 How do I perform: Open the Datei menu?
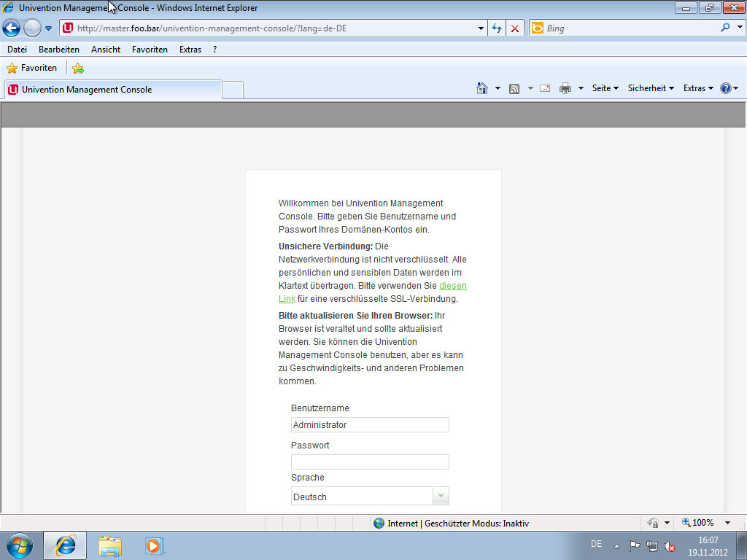point(17,50)
